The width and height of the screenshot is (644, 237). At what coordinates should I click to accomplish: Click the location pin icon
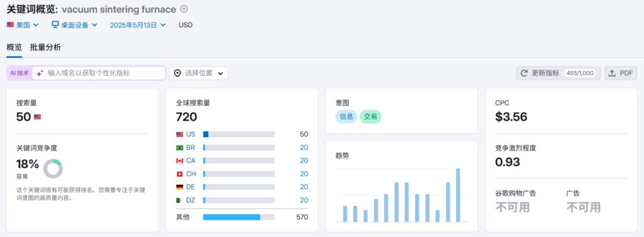tap(177, 73)
